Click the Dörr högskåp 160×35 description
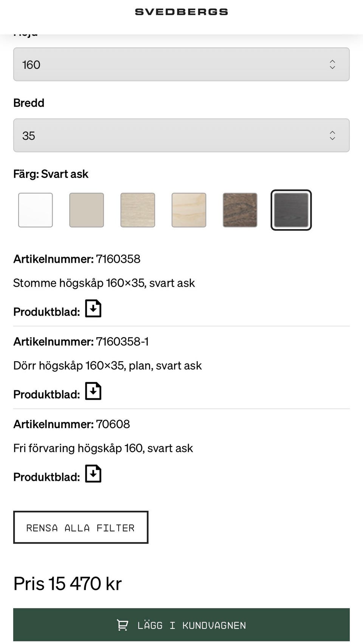The height and width of the screenshot is (644, 363). 107,366
